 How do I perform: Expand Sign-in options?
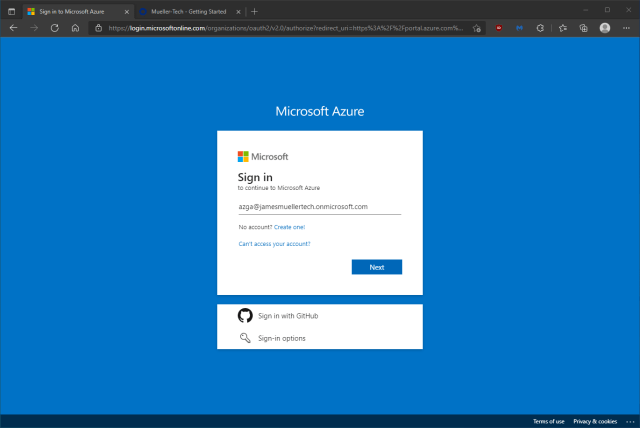(282, 338)
